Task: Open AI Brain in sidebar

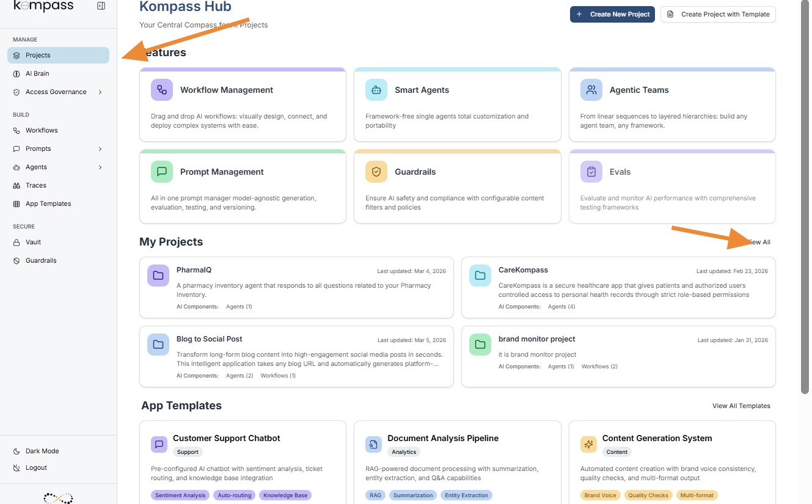Action: point(37,73)
